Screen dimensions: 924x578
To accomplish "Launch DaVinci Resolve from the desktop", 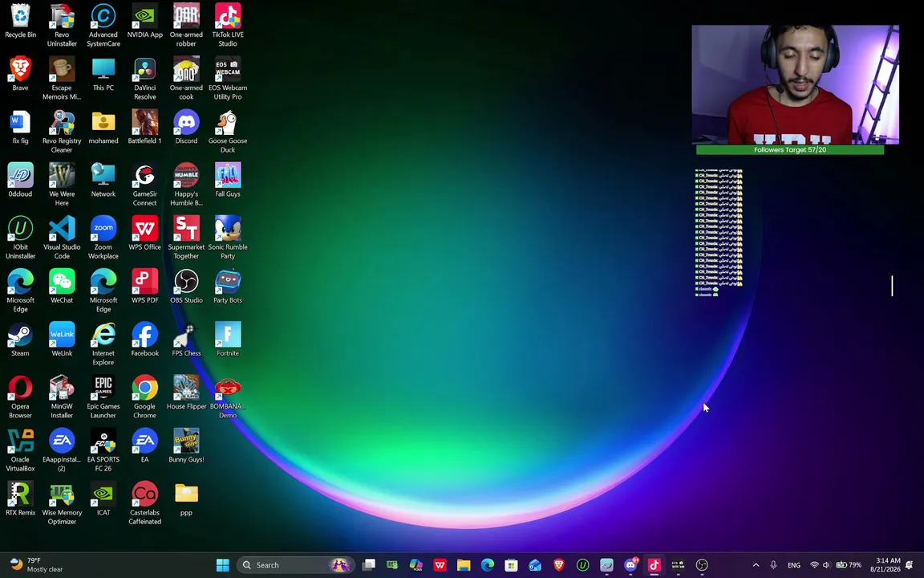I will tap(145, 79).
